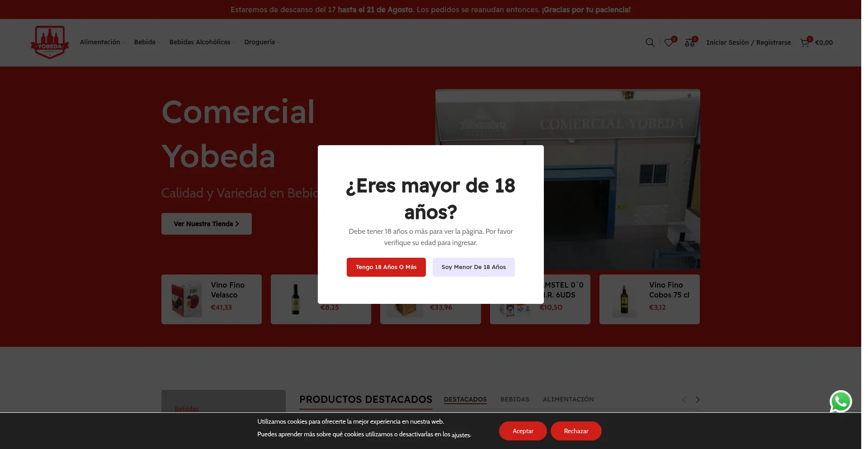
Task: Click Iniciar Sesión / Registrarse
Action: tap(749, 43)
